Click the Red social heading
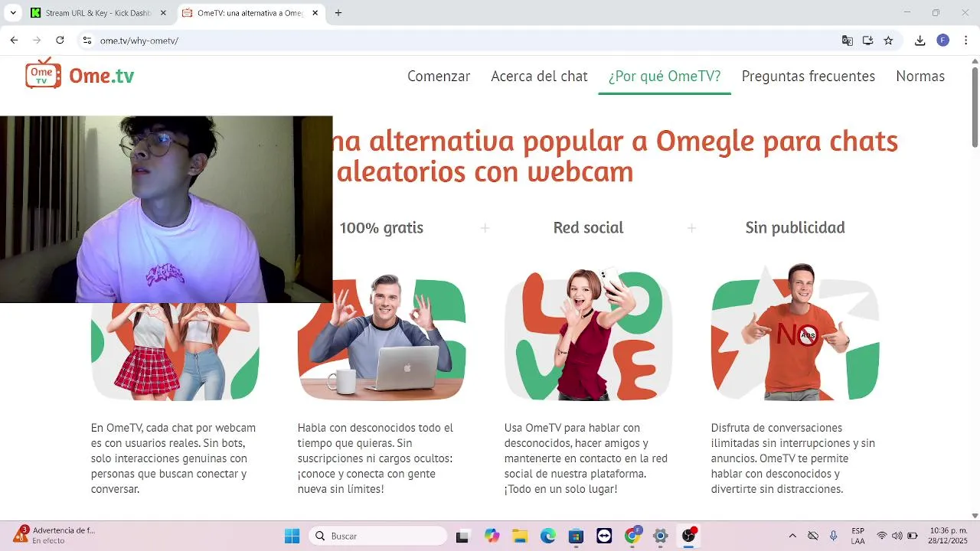The width and height of the screenshot is (980, 551). [588, 227]
